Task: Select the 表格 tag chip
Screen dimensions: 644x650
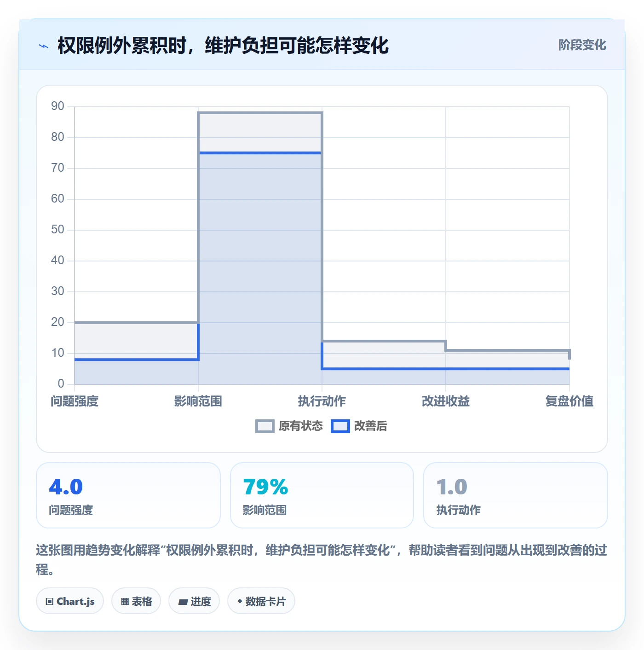Action: pyautogui.click(x=136, y=601)
